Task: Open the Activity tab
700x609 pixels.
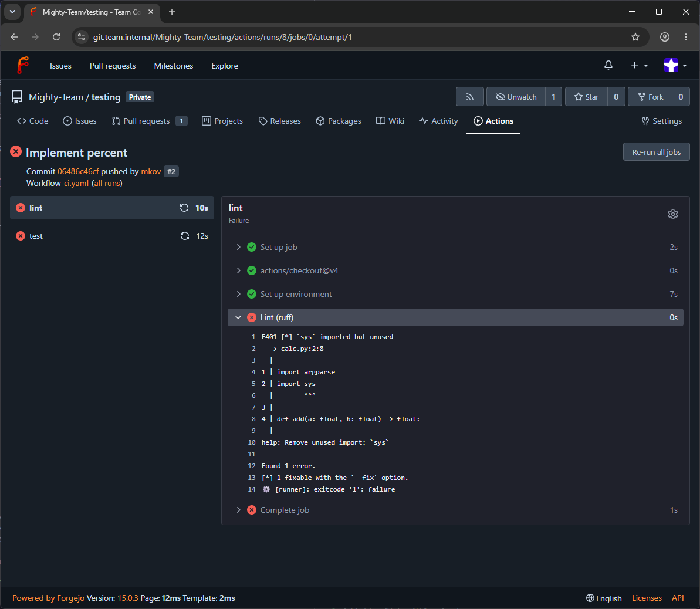Action: (438, 121)
